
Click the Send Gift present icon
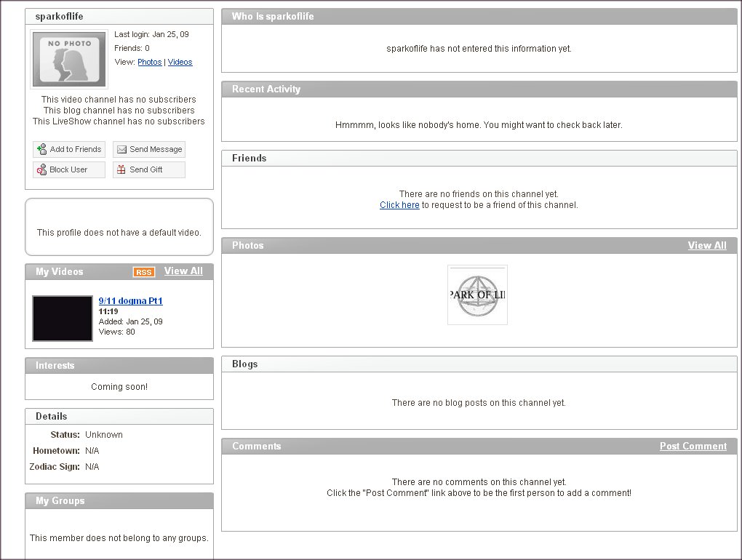[121, 169]
